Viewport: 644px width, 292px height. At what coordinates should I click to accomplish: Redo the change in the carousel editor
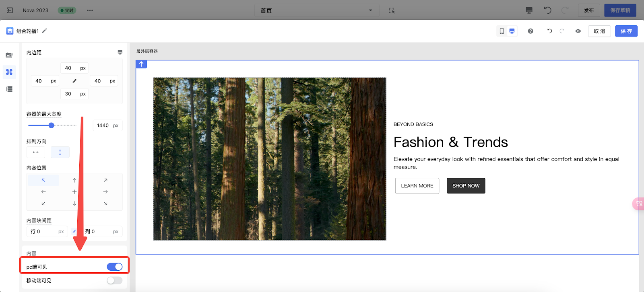click(x=562, y=31)
